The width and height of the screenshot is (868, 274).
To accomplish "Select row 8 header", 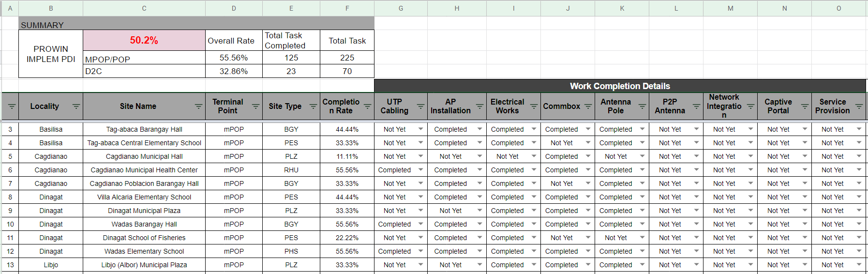I will 10,197.
